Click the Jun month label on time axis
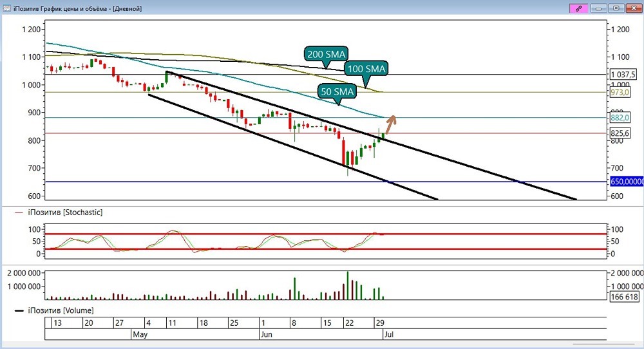The image size is (644, 349). (x=267, y=334)
